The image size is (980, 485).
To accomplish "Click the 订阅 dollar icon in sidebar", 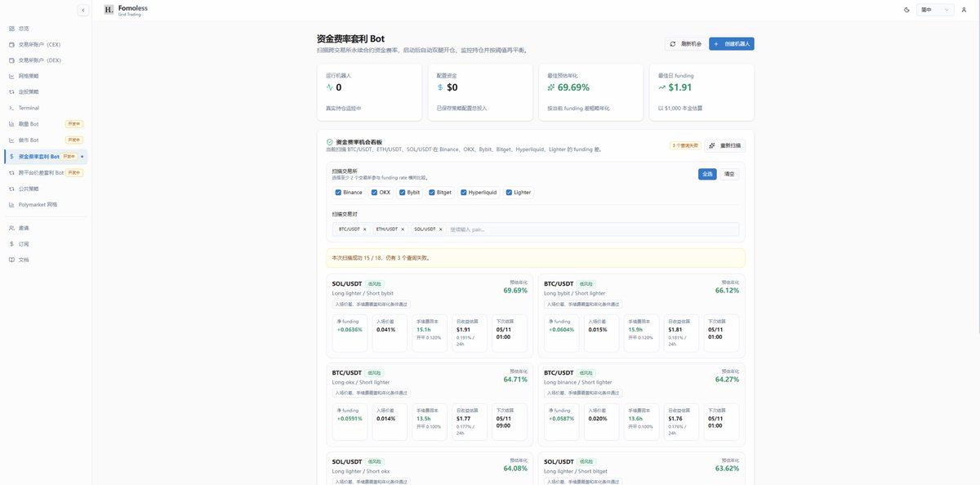I will point(11,244).
